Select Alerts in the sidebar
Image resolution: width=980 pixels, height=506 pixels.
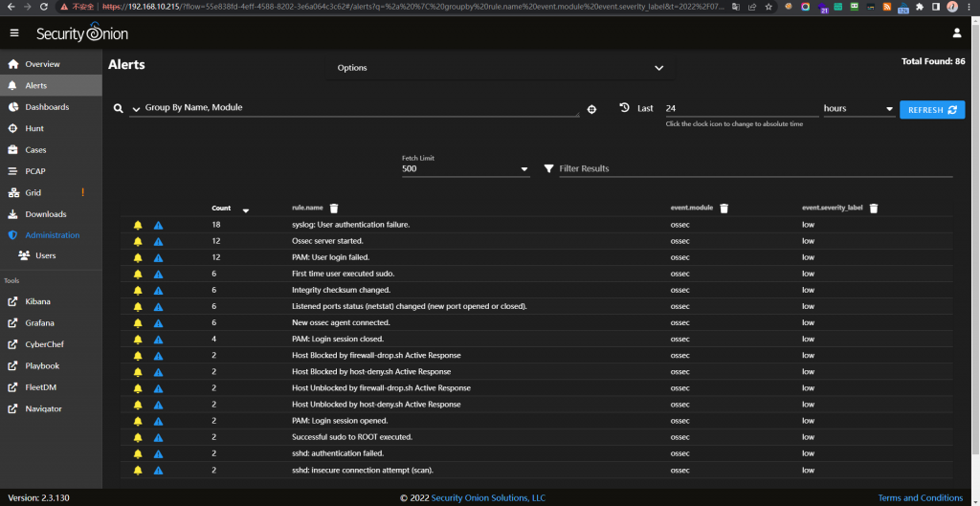[x=52, y=85]
